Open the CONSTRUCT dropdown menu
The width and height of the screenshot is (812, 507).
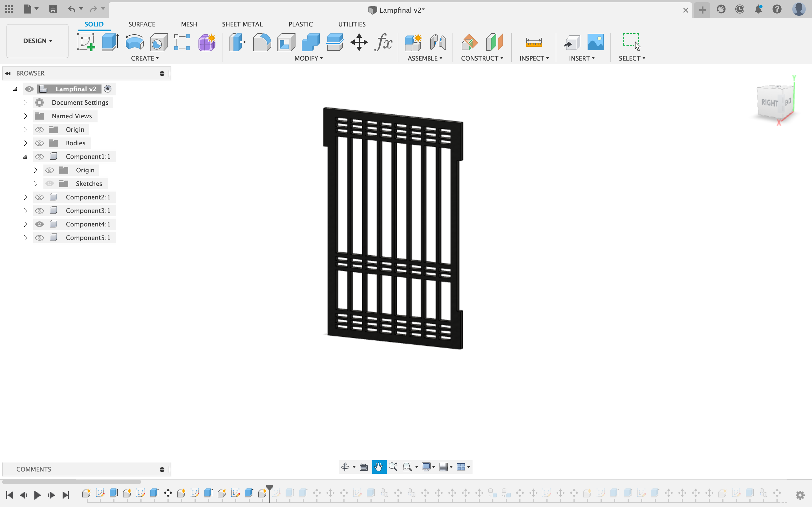pyautogui.click(x=482, y=58)
